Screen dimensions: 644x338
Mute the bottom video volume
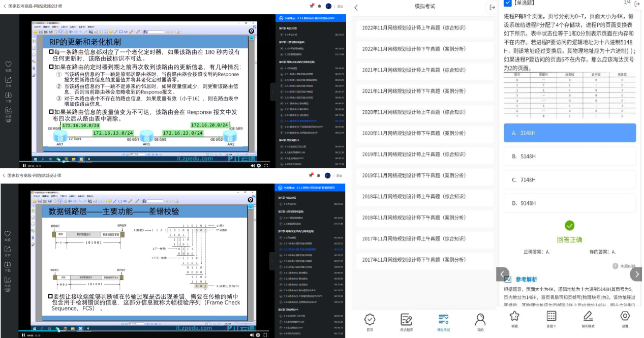pos(252,335)
